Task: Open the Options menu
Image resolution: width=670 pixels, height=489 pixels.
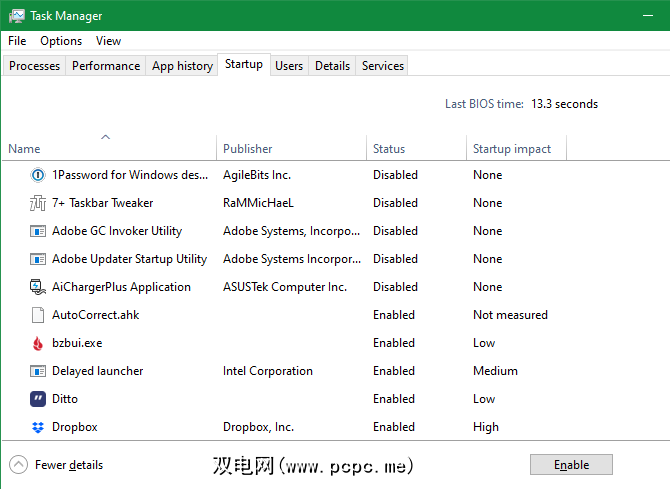Action: coord(61,41)
